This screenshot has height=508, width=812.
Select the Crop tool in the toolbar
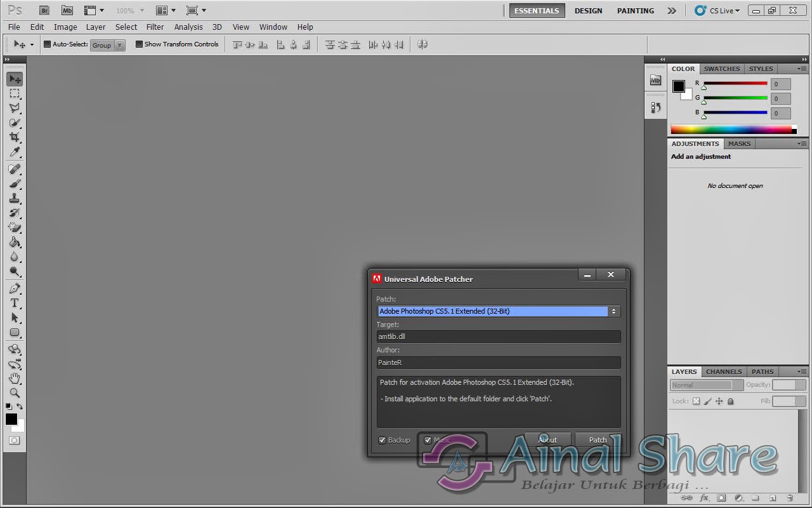tap(15, 137)
